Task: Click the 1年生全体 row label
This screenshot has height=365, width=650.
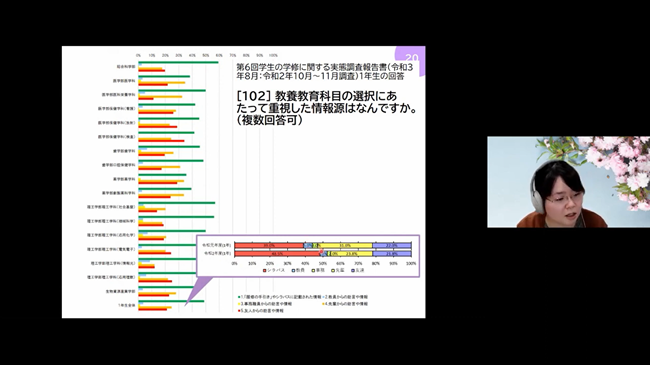Action: point(126,305)
